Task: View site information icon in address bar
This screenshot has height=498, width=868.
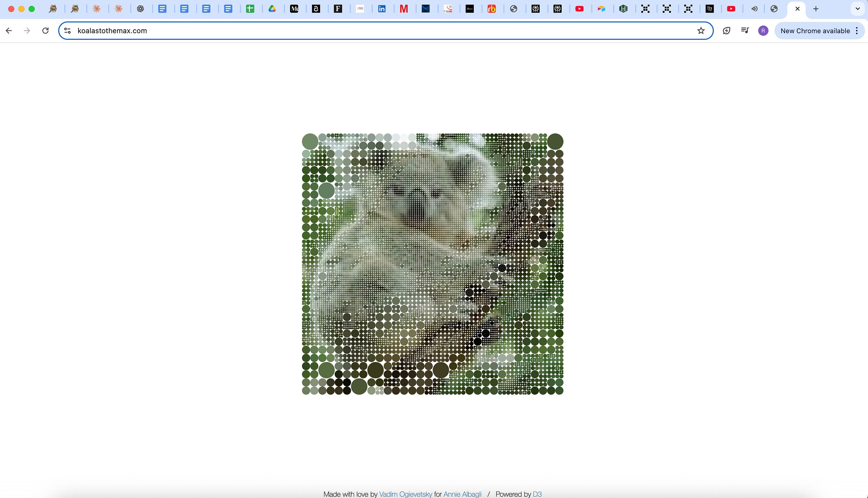Action: 67,31
